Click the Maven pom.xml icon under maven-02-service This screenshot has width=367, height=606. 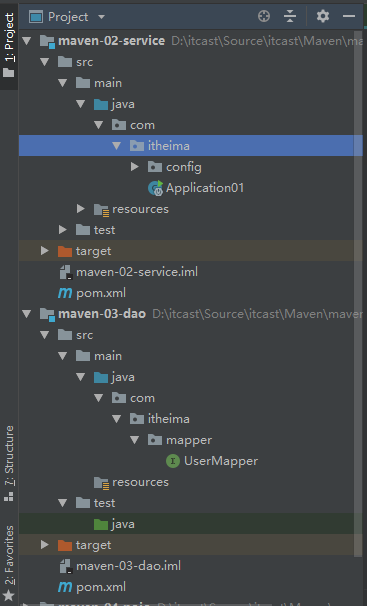point(65,293)
